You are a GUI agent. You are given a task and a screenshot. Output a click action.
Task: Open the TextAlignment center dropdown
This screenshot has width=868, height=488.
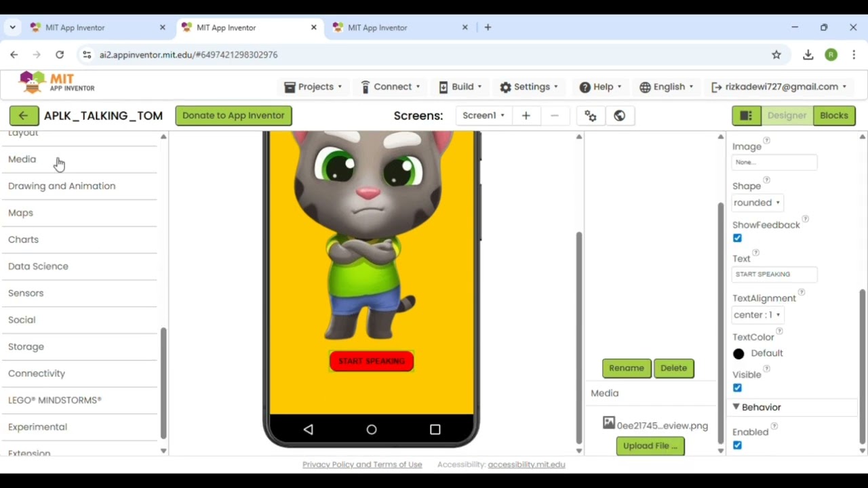pos(757,314)
